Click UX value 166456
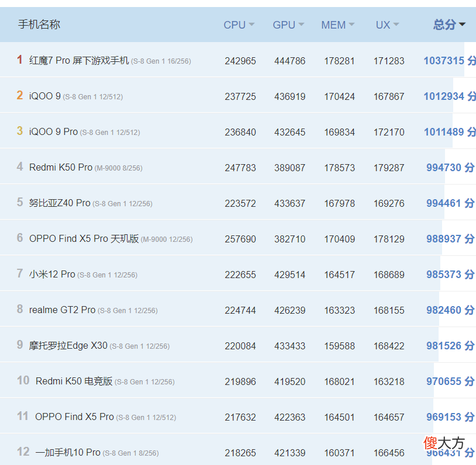 point(389,453)
